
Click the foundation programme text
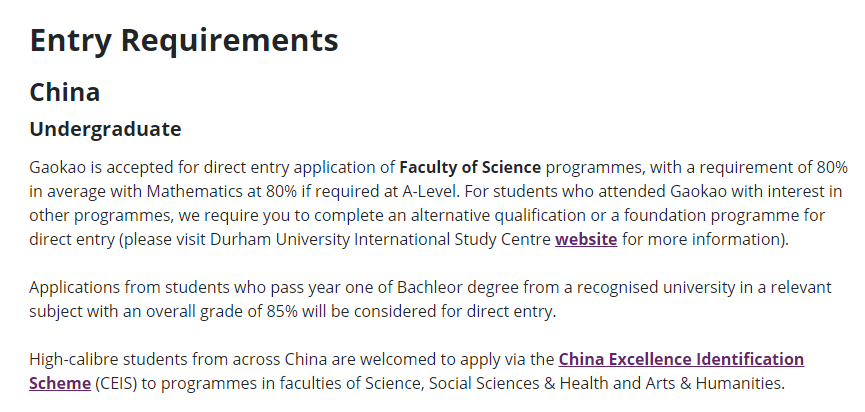coord(711,215)
